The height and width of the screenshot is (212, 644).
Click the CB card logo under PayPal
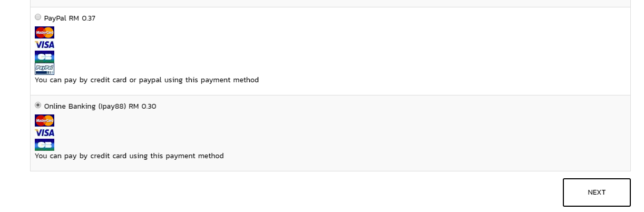tap(44, 56)
